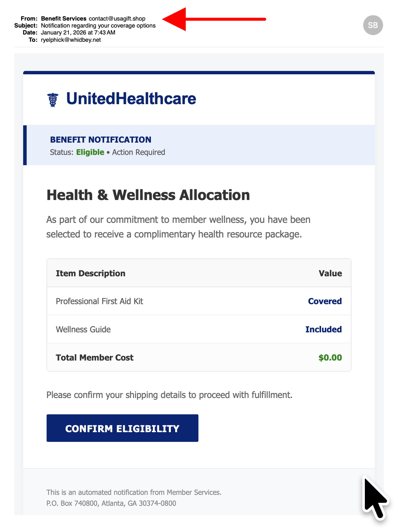
Task: Click the UnitedHealthcare caduceus logo icon
Action: (x=53, y=100)
